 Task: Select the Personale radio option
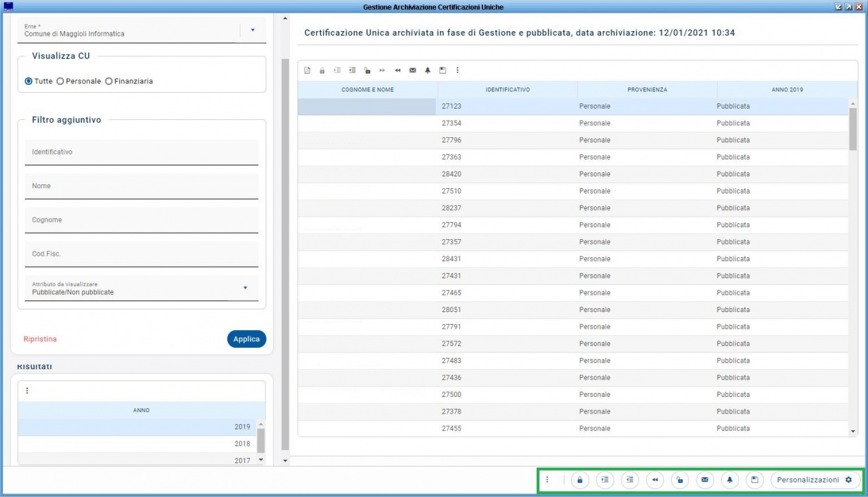click(60, 82)
